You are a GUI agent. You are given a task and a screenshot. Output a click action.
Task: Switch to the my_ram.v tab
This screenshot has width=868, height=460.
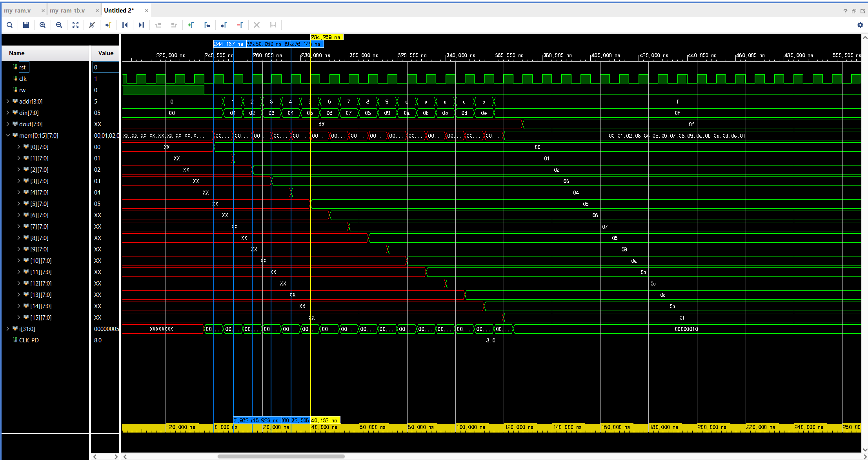[x=18, y=11]
